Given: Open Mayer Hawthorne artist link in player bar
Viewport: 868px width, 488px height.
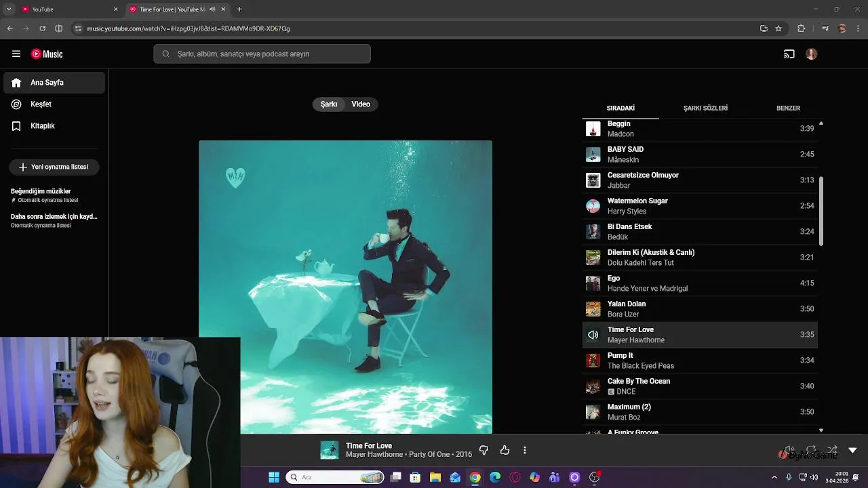Looking at the screenshot, I should pyautogui.click(x=374, y=455).
